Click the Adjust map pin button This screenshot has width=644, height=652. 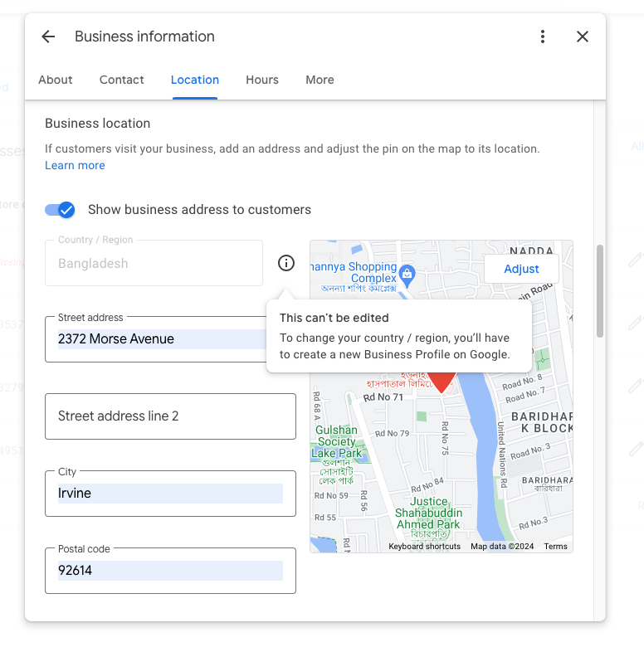521,269
